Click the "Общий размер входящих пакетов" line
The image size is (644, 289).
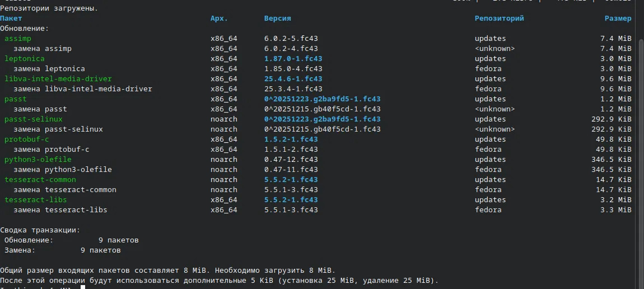(x=168, y=271)
